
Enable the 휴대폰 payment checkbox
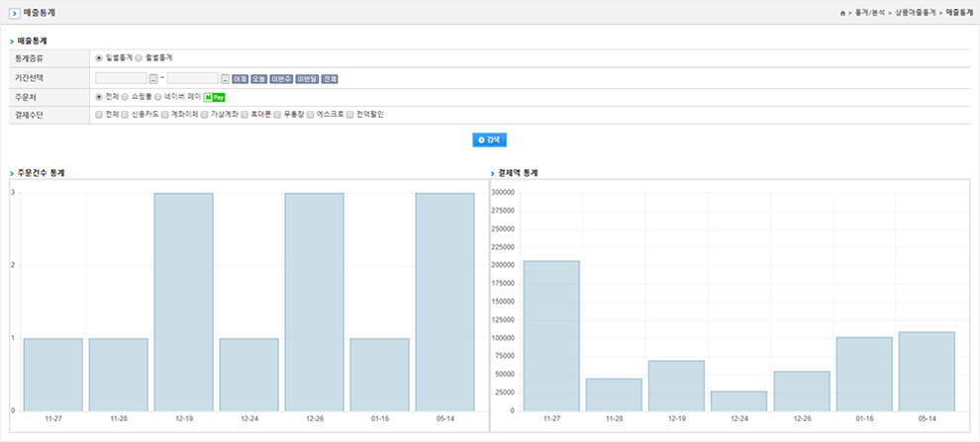pyautogui.click(x=245, y=115)
